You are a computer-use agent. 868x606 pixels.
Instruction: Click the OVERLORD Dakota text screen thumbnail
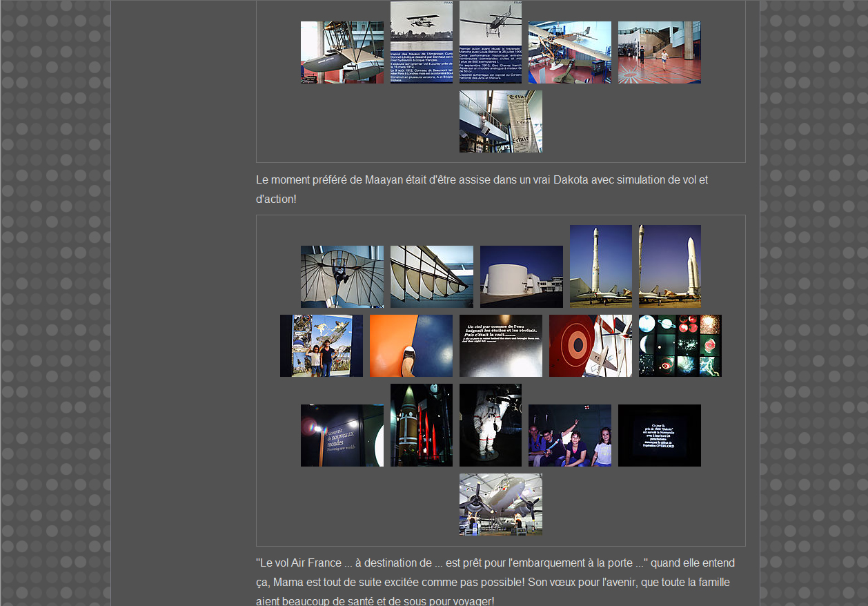click(659, 435)
